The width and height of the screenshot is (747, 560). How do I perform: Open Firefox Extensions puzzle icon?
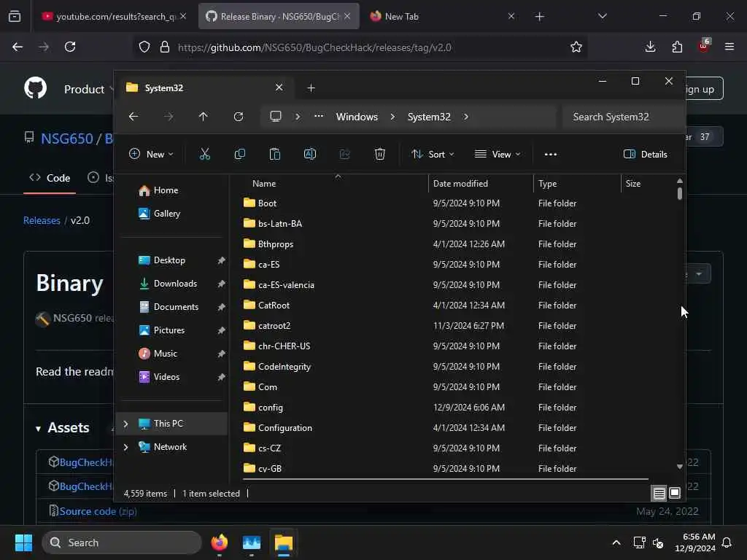click(677, 47)
